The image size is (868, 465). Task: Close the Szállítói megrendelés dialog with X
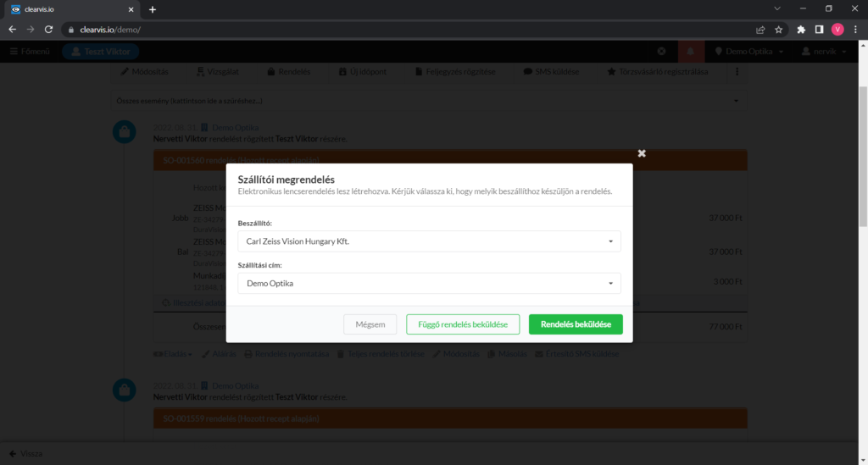[642, 153]
